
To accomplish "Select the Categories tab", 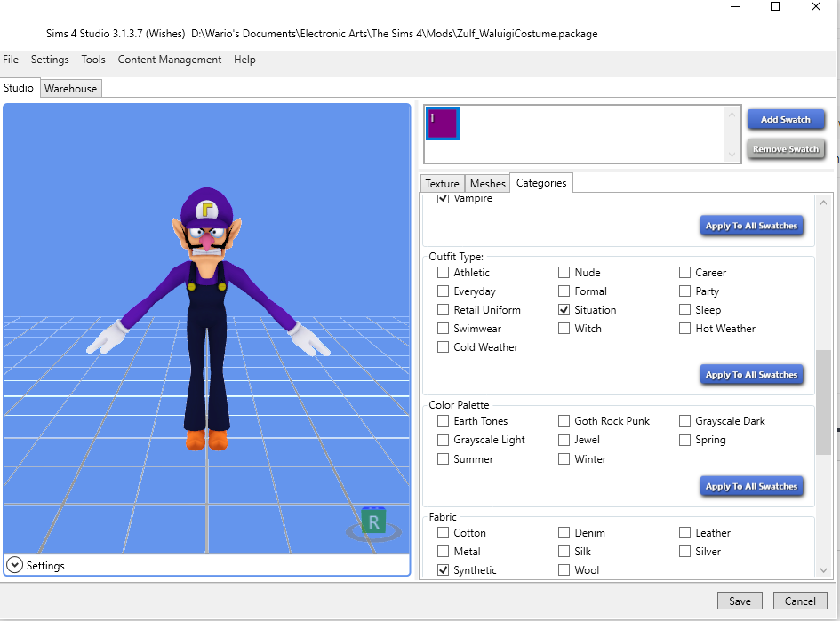I will 541,182.
